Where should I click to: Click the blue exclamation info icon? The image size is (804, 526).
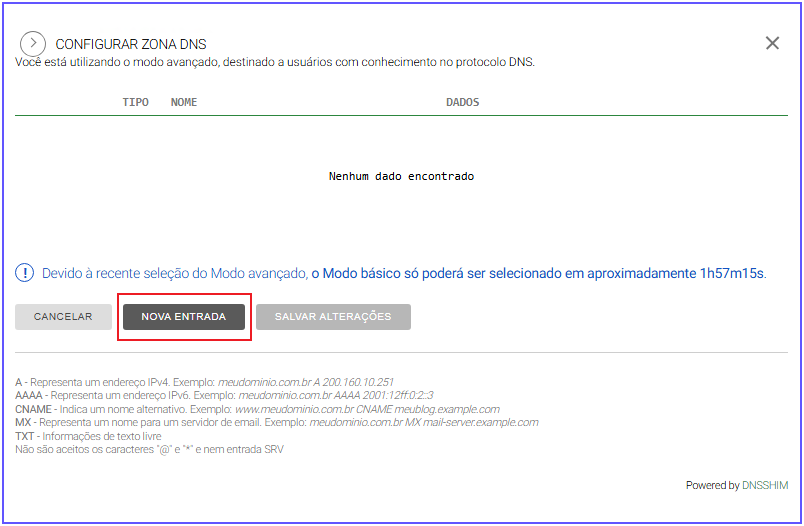click(25, 273)
